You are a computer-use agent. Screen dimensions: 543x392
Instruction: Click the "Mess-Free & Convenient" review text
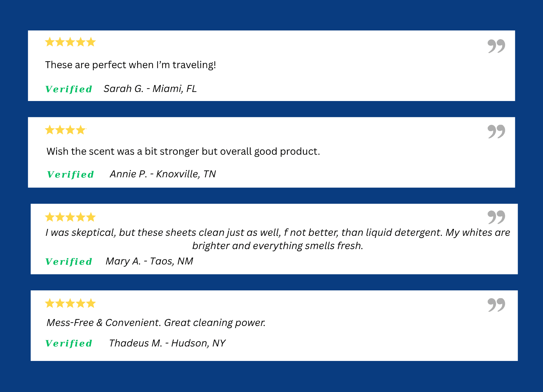coord(156,323)
